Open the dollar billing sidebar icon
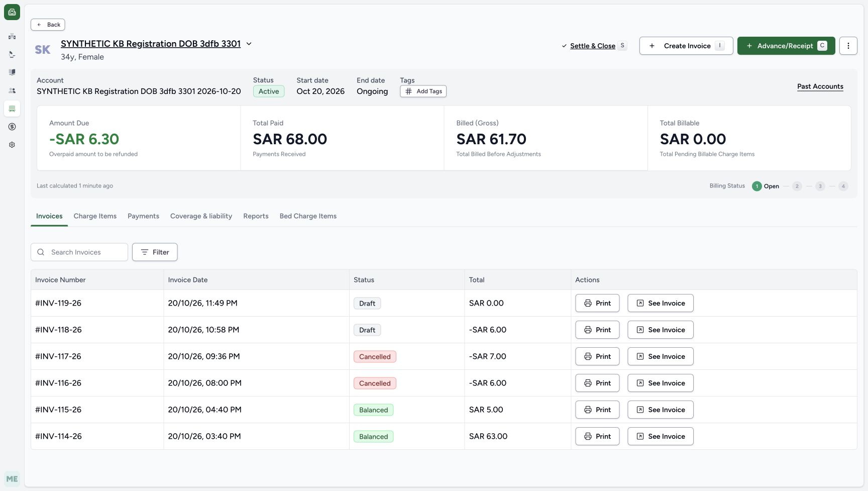 12,127
